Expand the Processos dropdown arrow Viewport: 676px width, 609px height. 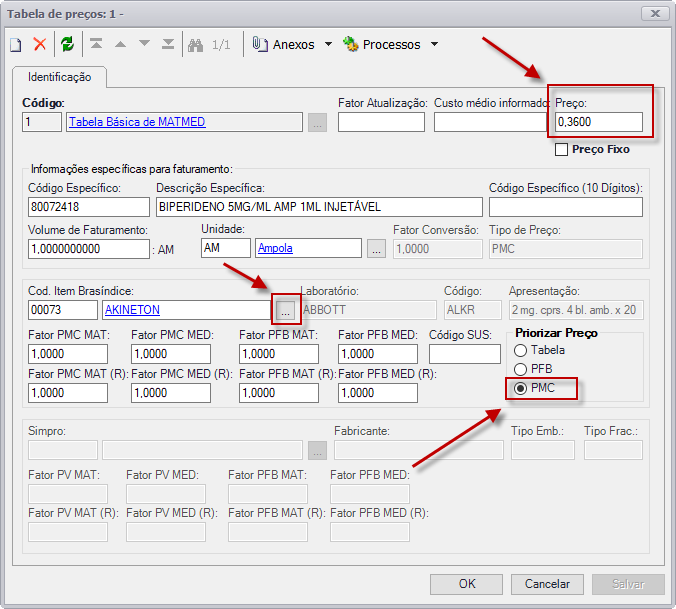click(435, 44)
